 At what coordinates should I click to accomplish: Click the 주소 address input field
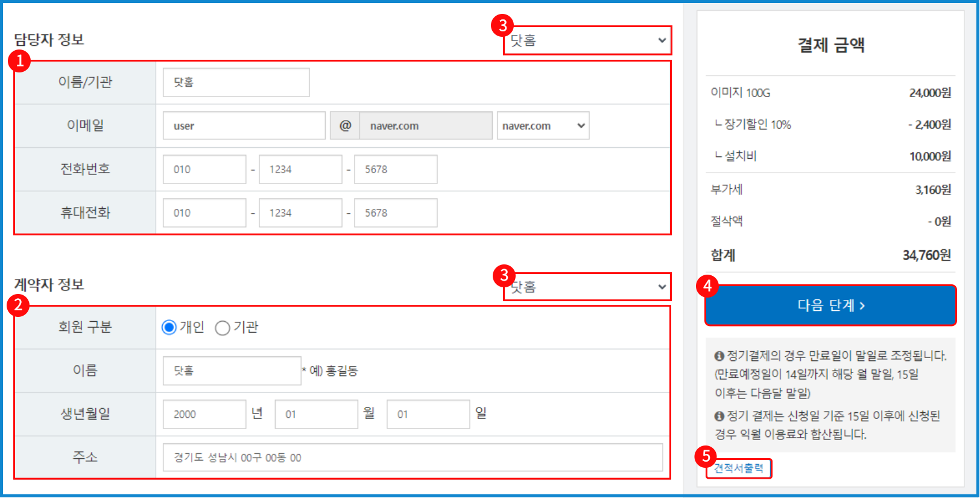(x=413, y=458)
